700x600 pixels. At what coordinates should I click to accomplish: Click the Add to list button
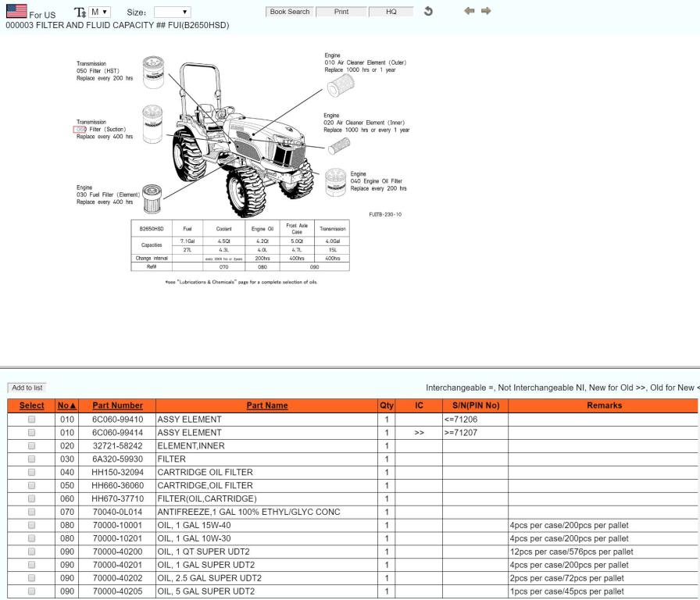tap(27, 387)
